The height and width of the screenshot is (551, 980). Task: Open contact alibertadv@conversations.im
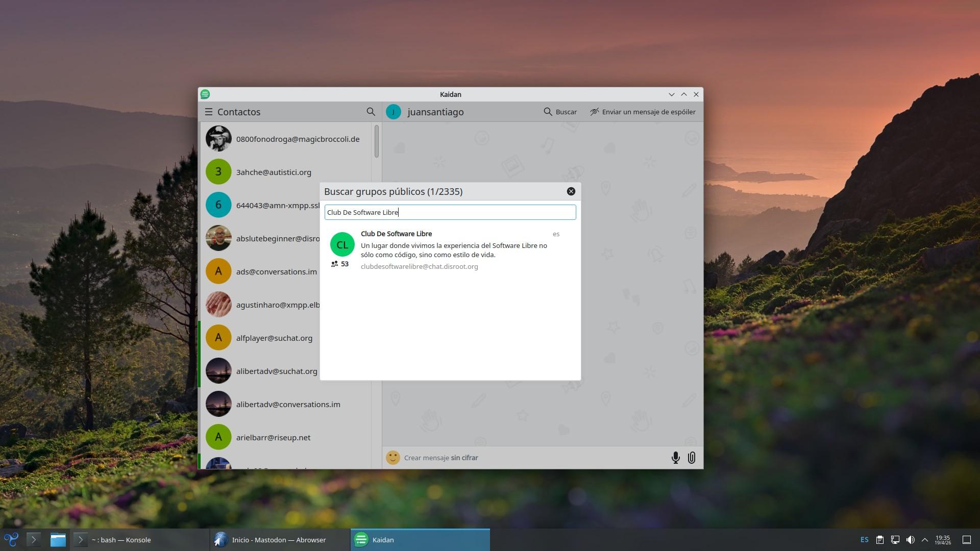coord(286,404)
